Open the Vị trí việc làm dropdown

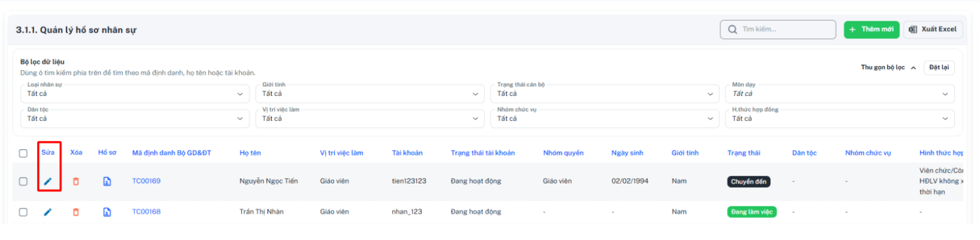click(x=370, y=118)
